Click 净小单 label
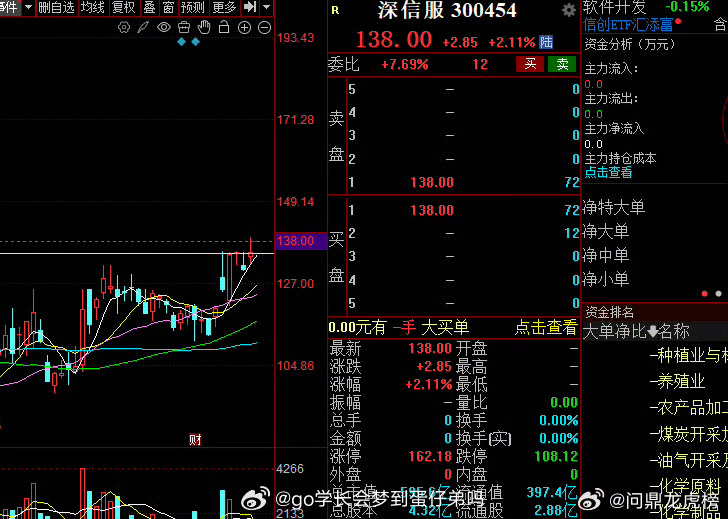728x519 pixels. coord(606,279)
